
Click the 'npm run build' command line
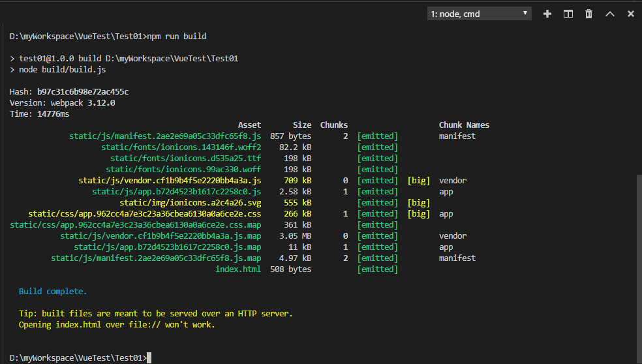(x=108, y=36)
